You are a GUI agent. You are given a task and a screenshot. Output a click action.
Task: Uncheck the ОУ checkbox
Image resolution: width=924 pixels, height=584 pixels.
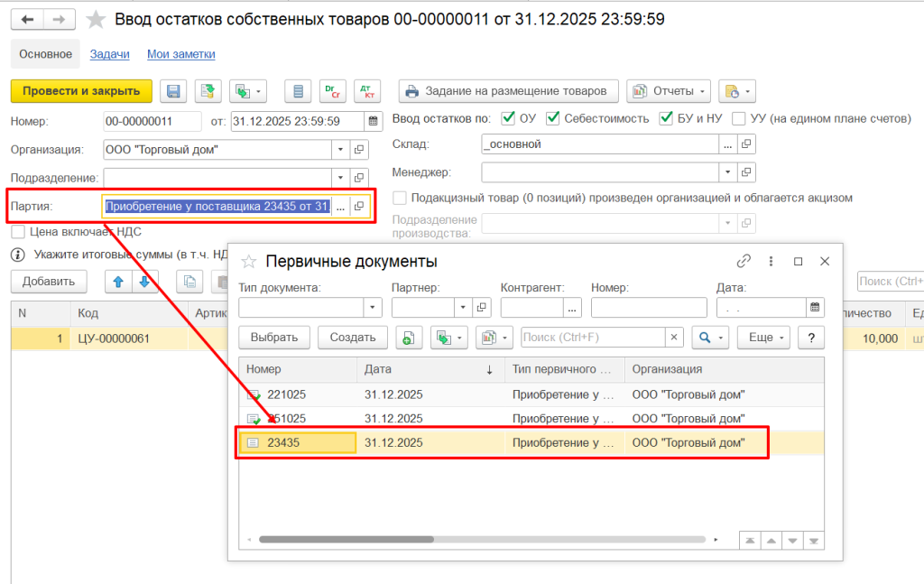[508, 118]
